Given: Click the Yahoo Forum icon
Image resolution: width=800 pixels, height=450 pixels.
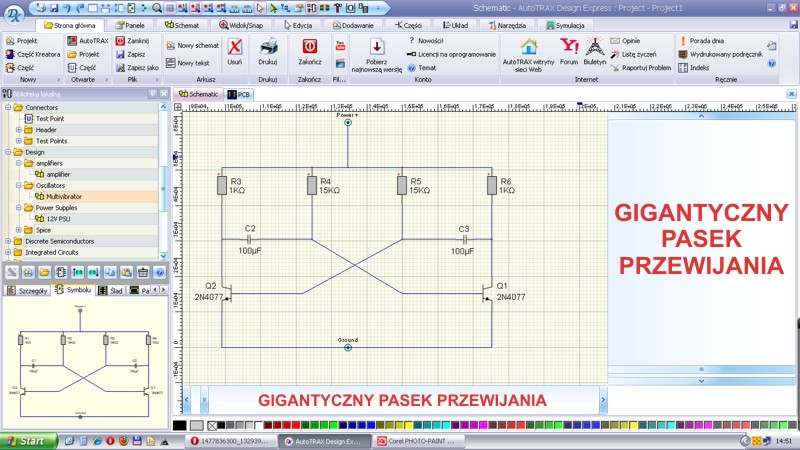Looking at the screenshot, I should [569, 47].
